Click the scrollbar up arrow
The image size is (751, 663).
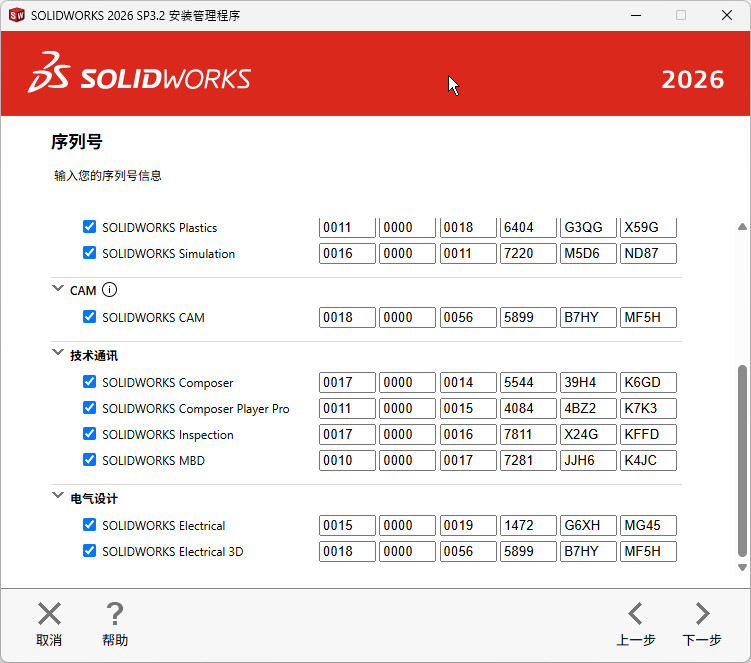point(742,227)
